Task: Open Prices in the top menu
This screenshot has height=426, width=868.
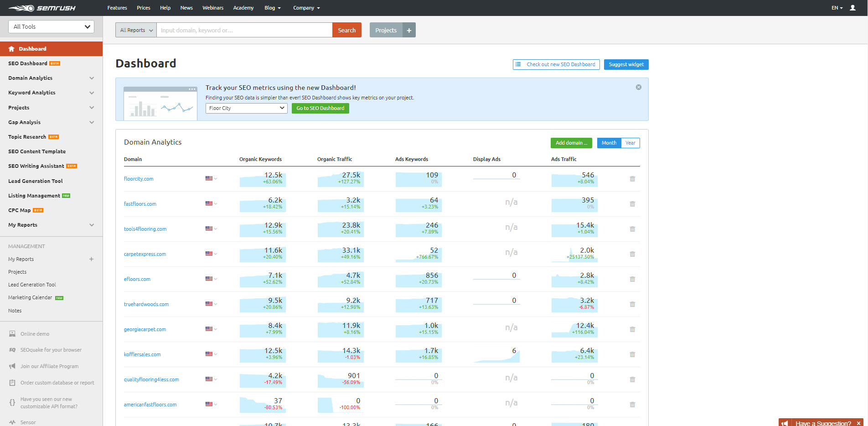Action: (x=144, y=8)
